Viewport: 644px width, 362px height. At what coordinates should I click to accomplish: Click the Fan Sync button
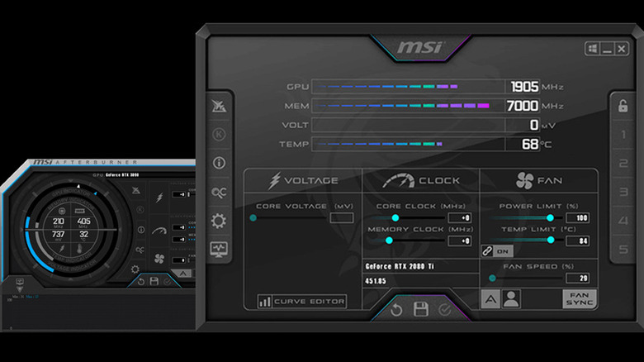[x=579, y=298]
